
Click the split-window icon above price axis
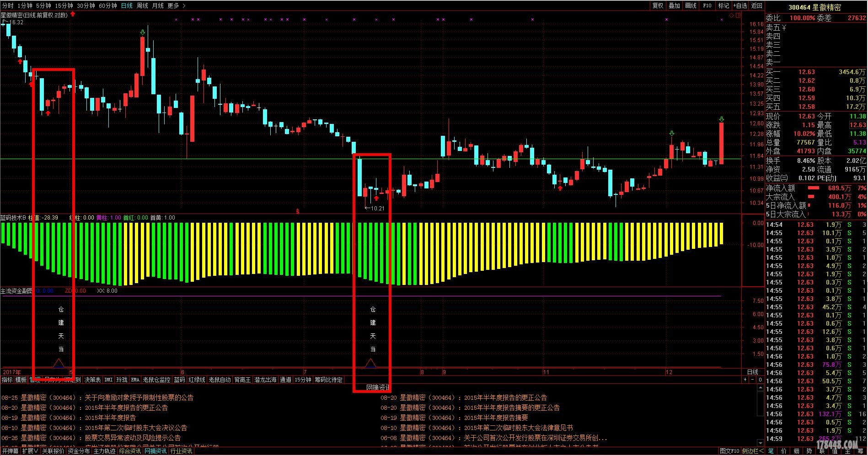737,15
